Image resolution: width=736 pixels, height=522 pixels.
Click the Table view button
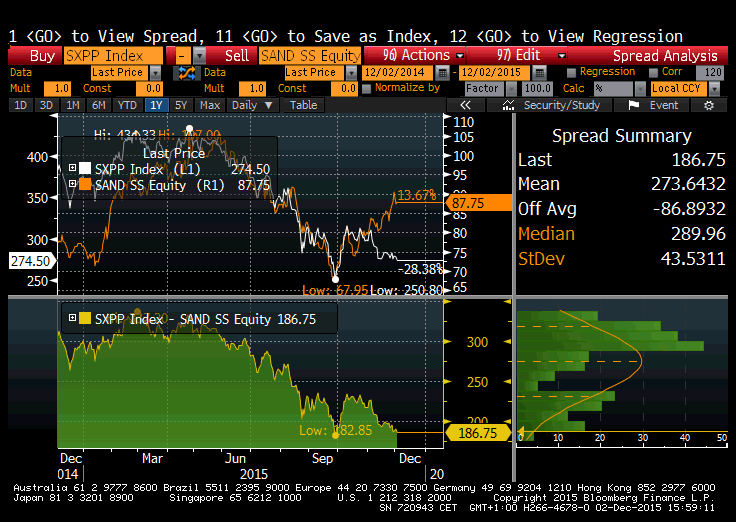[x=303, y=105]
